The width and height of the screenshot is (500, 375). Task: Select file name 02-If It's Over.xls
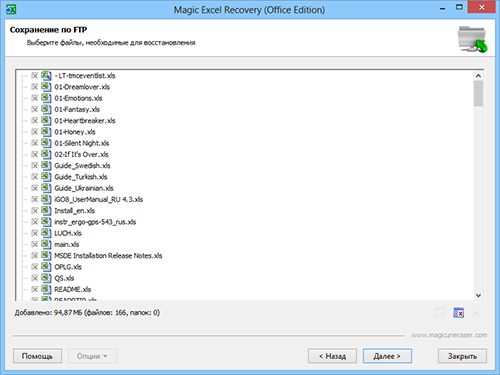[x=81, y=155]
